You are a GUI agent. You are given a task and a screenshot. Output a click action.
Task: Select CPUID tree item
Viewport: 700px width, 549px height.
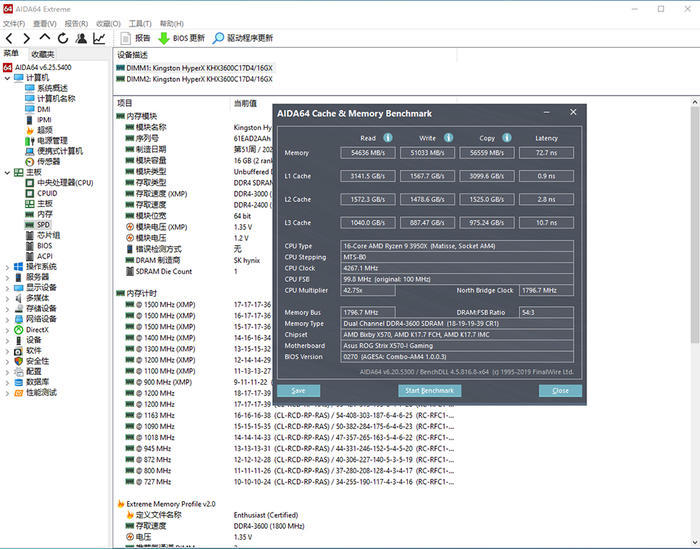47,193
